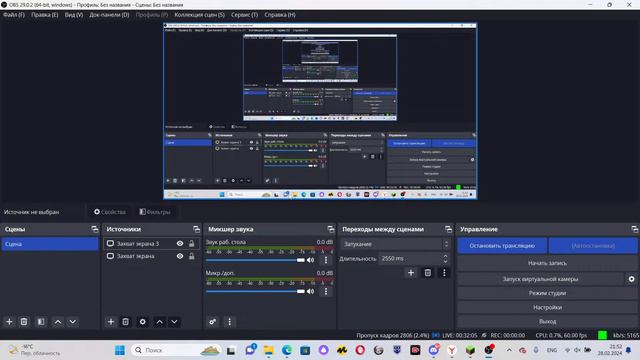Remove selected scene with trash icon
This screenshot has width=640, height=360.
pyautogui.click(x=24, y=322)
